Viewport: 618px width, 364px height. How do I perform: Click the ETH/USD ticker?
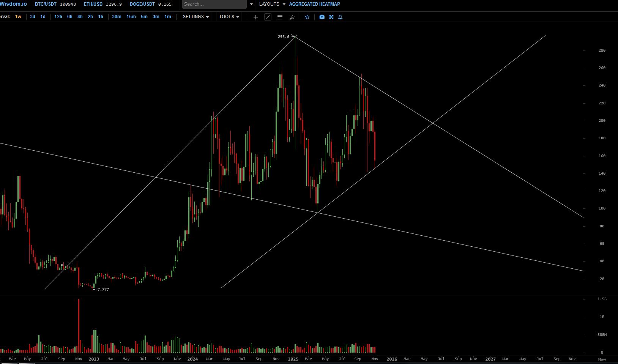pos(93,4)
